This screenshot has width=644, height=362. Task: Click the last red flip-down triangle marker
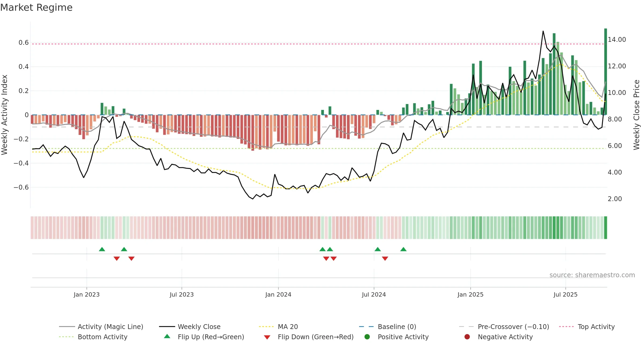(x=385, y=258)
